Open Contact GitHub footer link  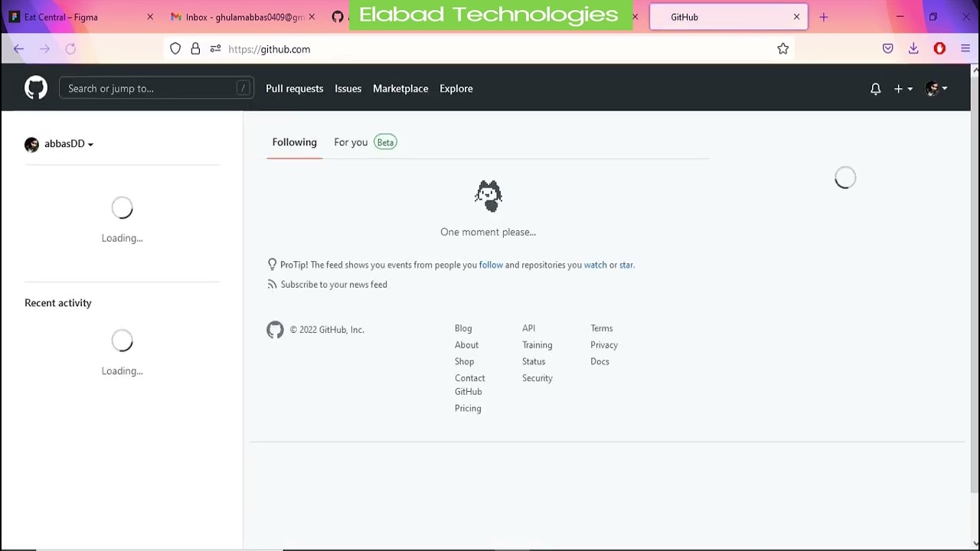point(469,385)
